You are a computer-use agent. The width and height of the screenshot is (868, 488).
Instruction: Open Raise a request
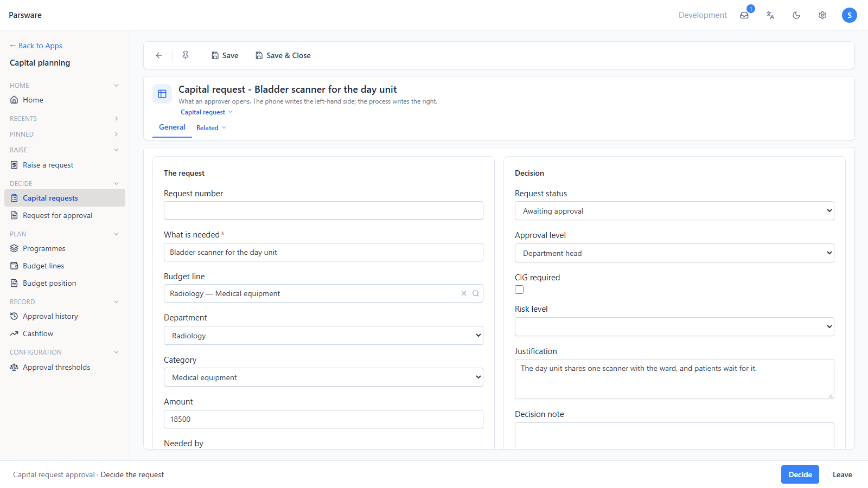65,165
